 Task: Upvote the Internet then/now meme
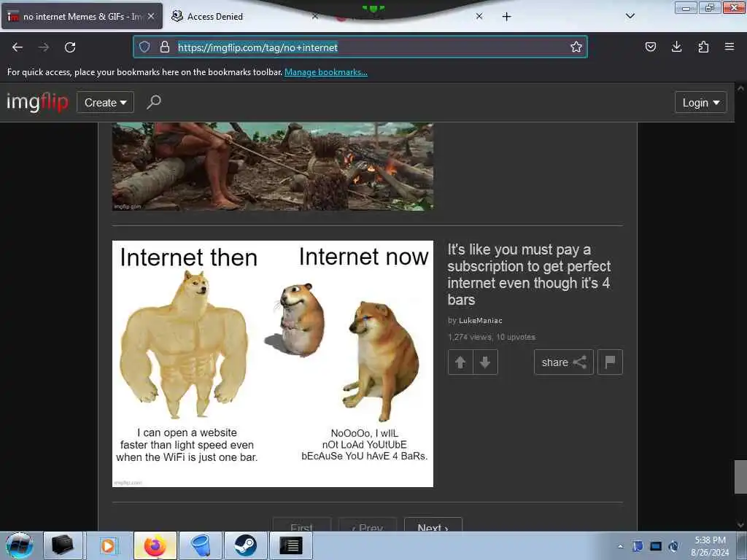(x=460, y=362)
